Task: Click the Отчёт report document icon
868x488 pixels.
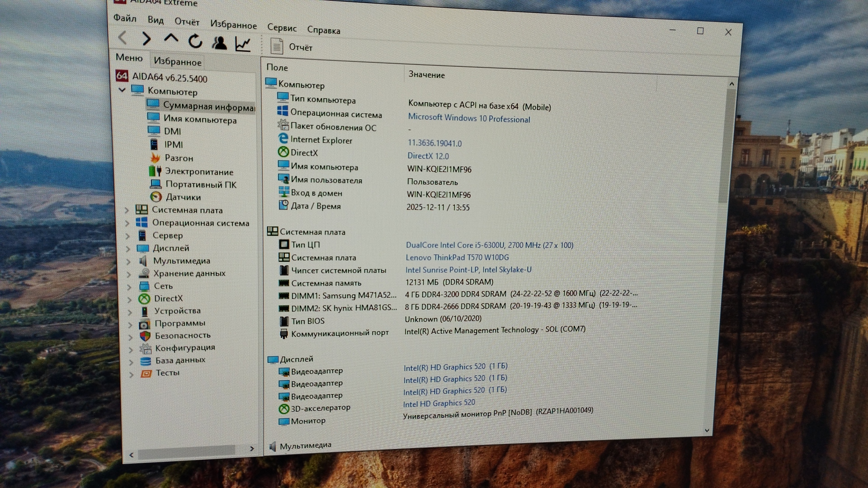Action: point(277,46)
